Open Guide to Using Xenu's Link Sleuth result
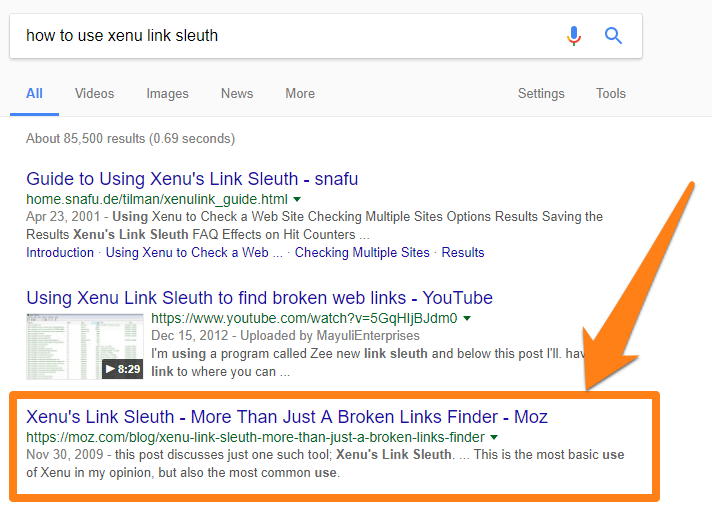Viewport: 712px width, 507px height. tap(192, 179)
